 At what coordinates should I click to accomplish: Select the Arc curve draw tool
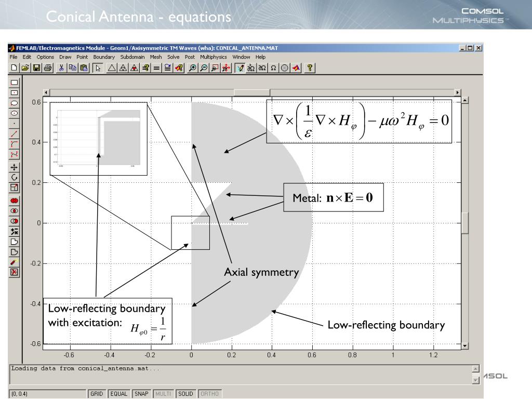click(14, 144)
